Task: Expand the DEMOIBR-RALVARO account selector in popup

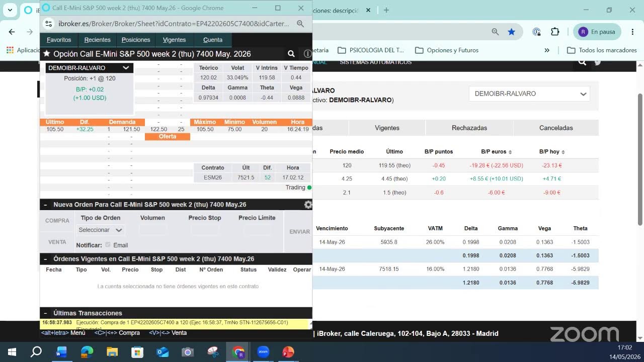Action: coord(90,68)
